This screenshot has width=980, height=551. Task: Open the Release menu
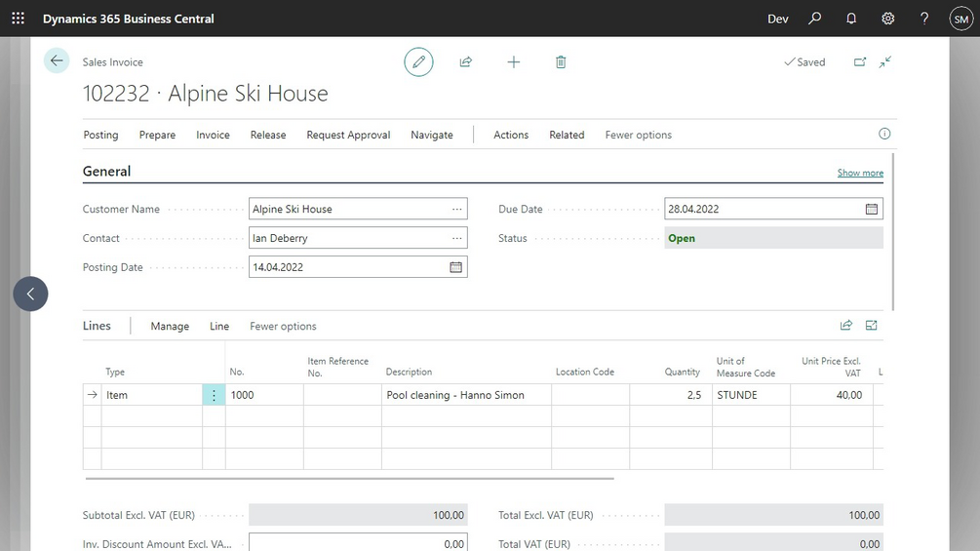pyautogui.click(x=268, y=135)
